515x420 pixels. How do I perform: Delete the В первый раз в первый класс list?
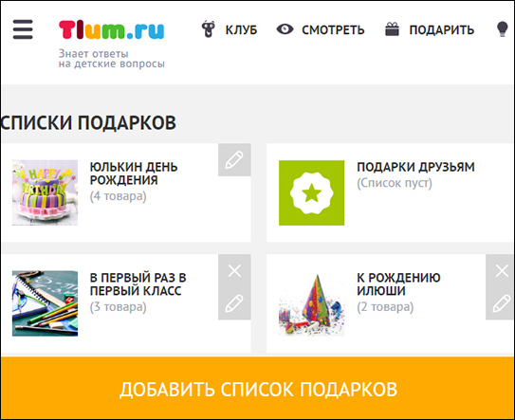pyautogui.click(x=234, y=271)
